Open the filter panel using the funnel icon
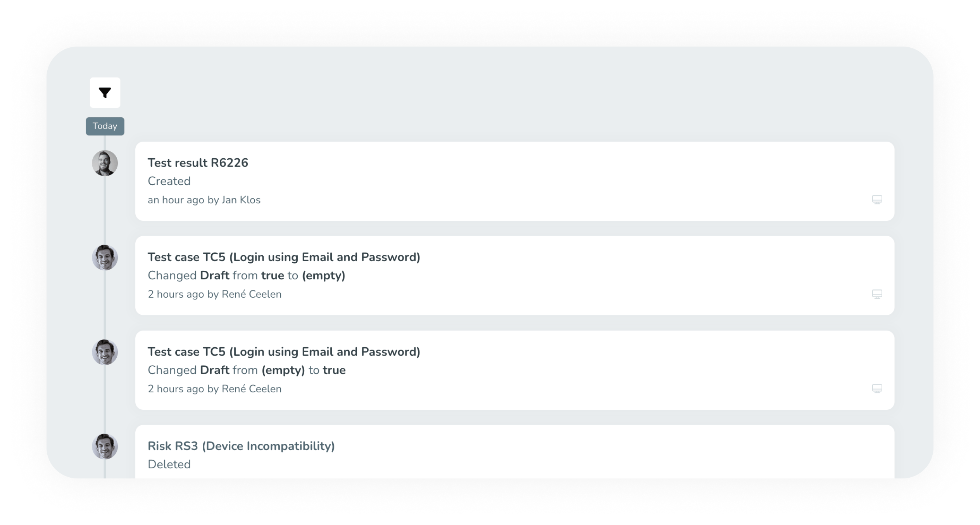Image resolution: width=980 pixels, height=525 pixels. tap(105, 92)
